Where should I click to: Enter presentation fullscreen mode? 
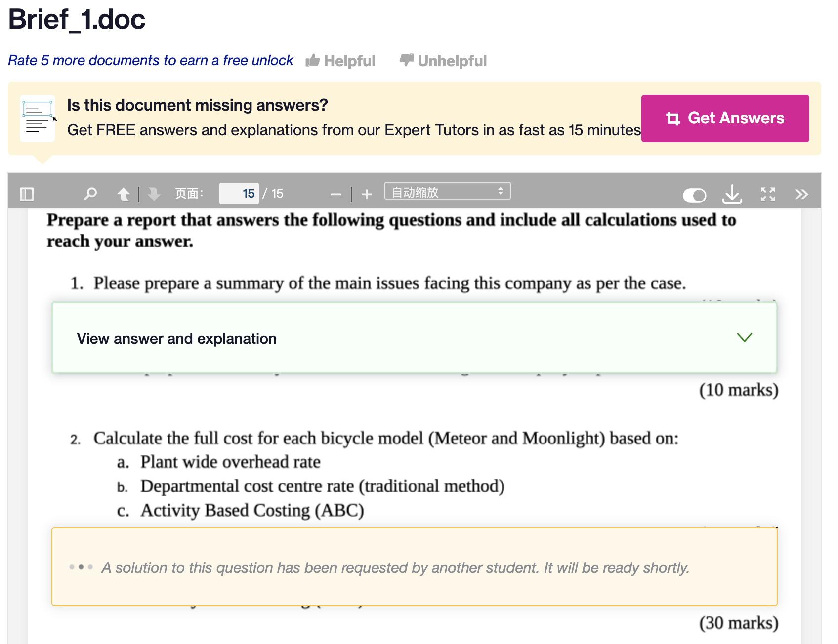pos(766,194)
